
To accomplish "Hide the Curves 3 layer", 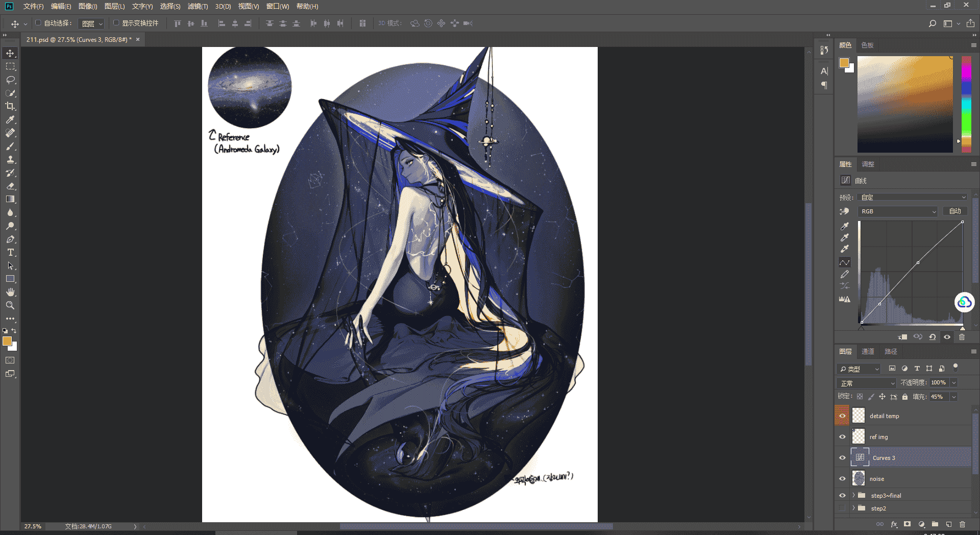I will click(x=842, y=458).
